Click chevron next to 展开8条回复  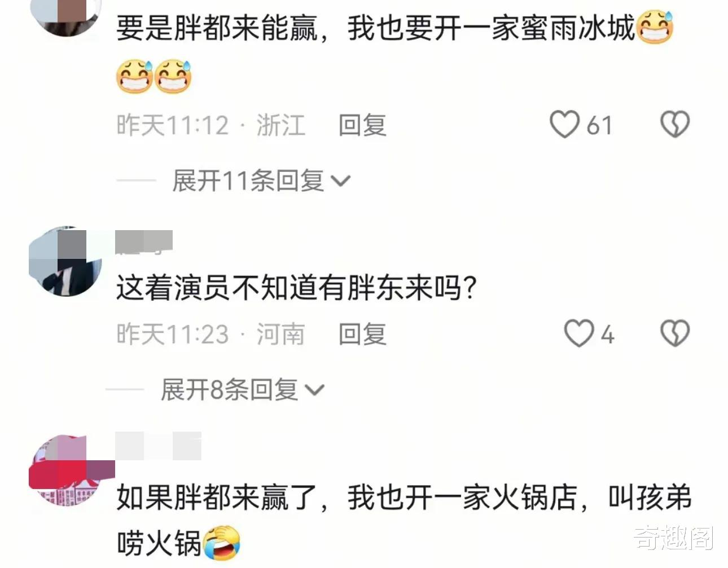tap(314, 390)
